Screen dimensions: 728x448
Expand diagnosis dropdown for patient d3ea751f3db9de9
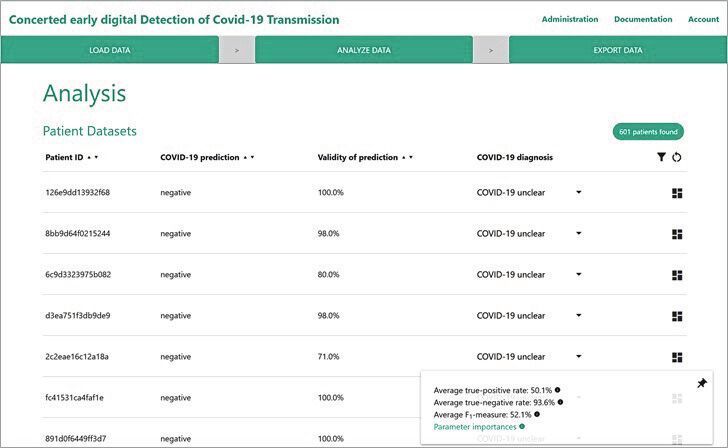[x=578, y=315]
